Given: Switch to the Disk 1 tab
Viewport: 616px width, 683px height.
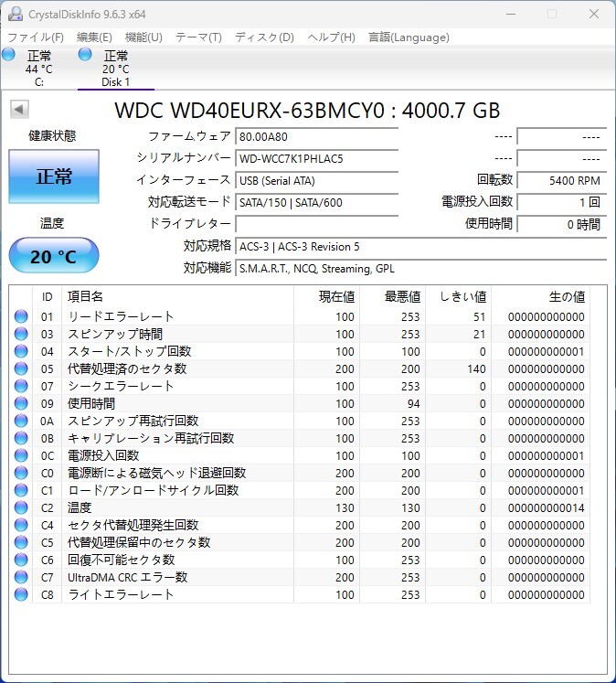Looking at the screenshot, I should pos(116,69).
